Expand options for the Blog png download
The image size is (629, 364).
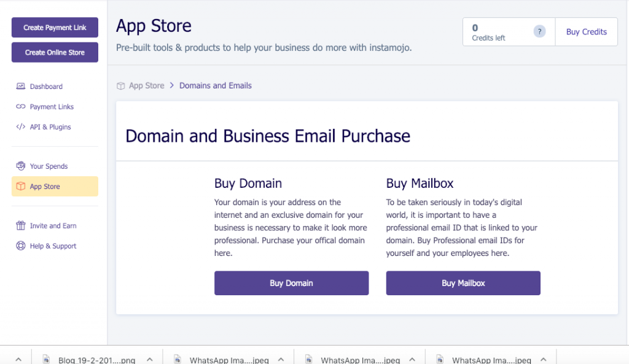coord(150,360)
